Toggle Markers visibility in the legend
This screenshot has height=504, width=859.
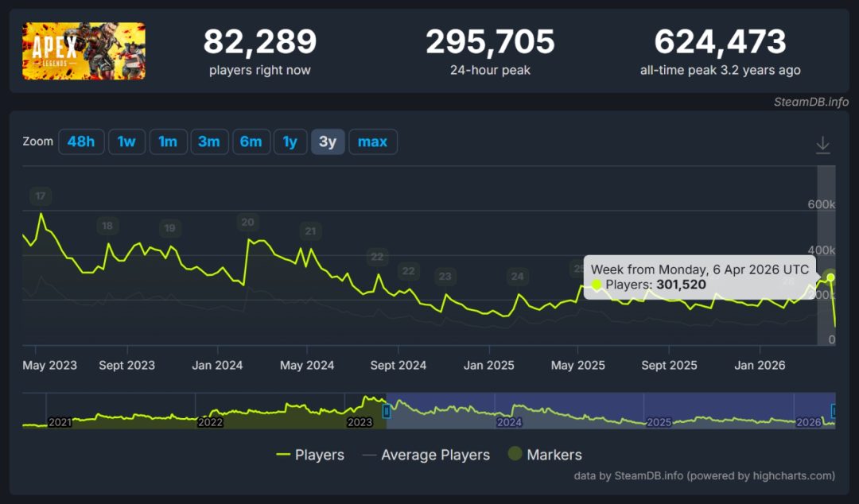pyautogui.click(x=545, y=455)
